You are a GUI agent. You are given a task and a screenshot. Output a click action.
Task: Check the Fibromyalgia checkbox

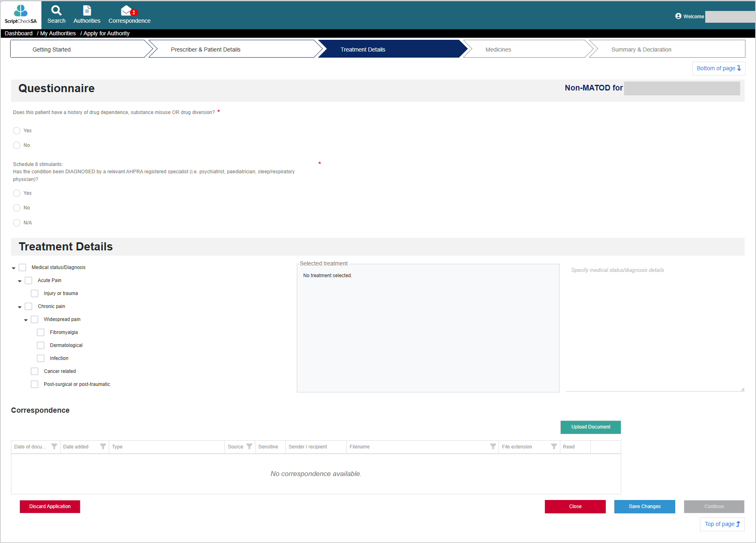pos(41,332)
